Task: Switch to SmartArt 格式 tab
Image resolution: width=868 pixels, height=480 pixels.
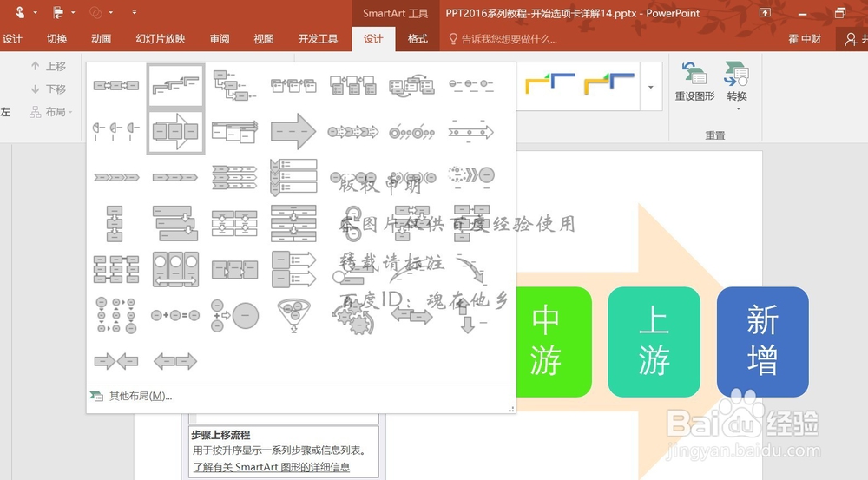Action: coord(418,39)
